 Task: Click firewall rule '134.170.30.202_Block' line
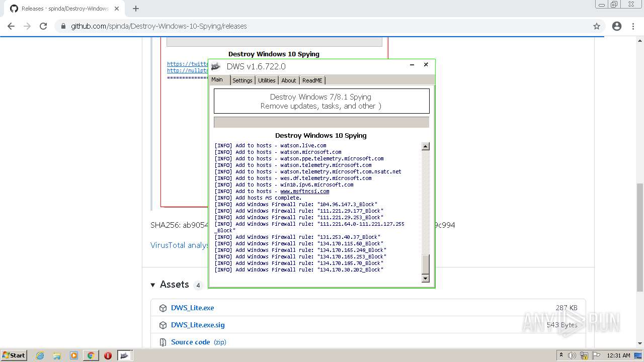(x=299, y=269)
